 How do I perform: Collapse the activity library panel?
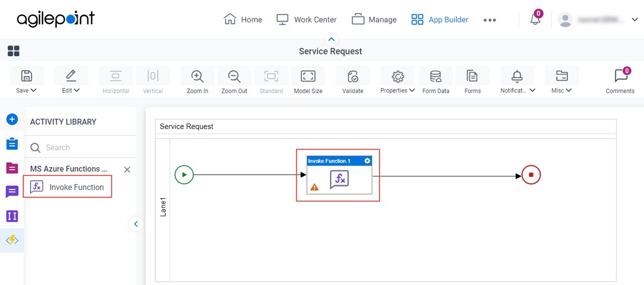pyautogui.click(x=136, y=224)
